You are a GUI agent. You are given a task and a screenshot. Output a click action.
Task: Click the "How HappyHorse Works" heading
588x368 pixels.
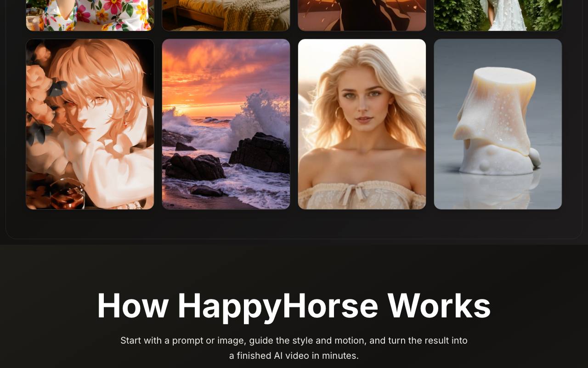[x=294, y=306]
